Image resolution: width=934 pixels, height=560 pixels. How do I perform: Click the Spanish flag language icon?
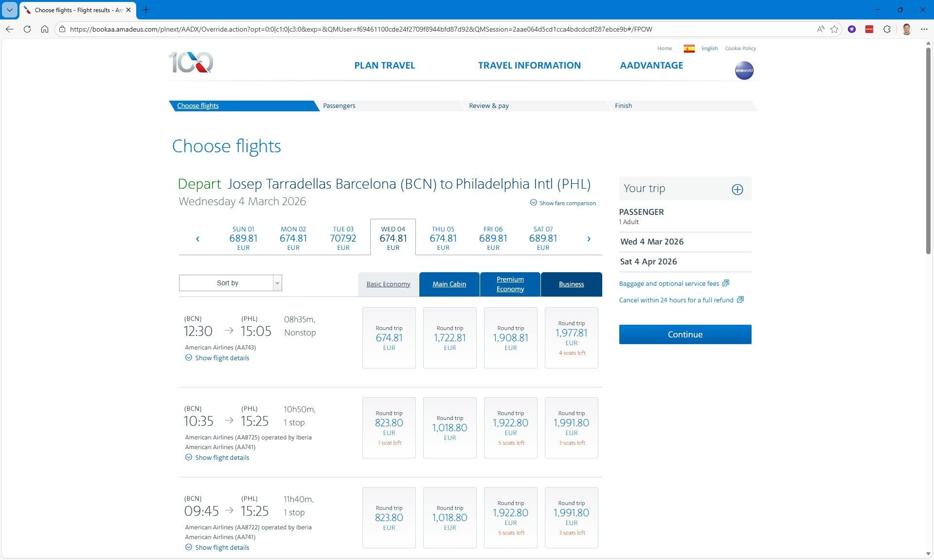pos(688,48)
